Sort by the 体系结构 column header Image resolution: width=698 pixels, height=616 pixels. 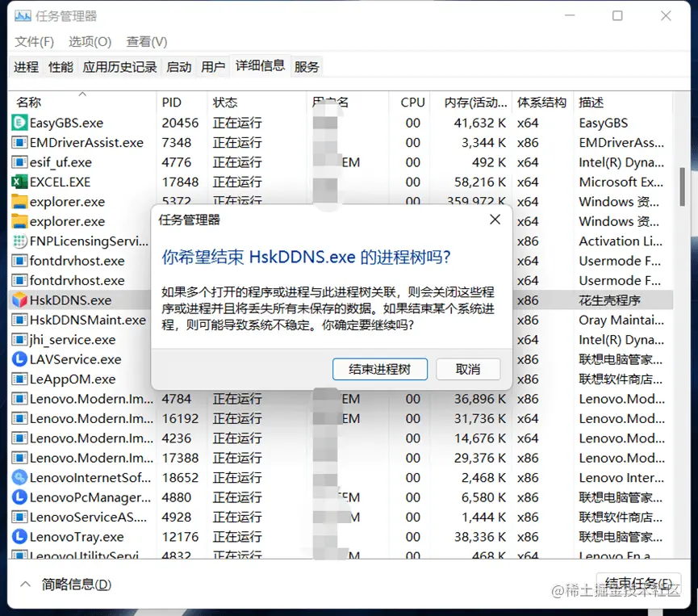pyautogui.click(x=542, y=103)
